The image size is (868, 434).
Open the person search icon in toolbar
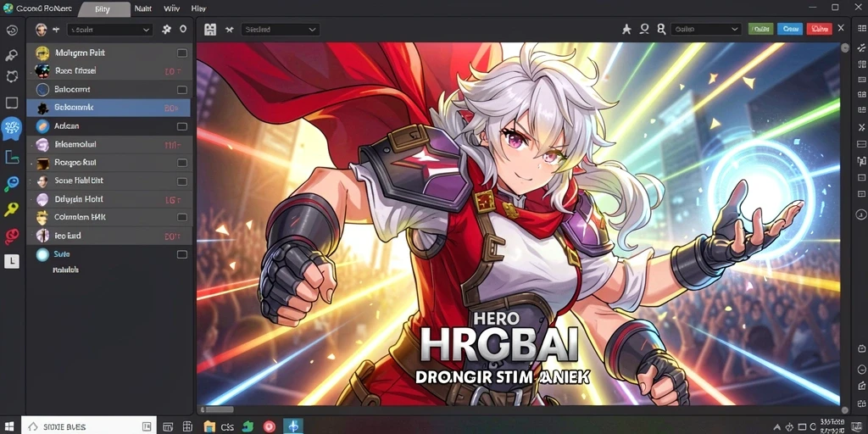[x=661, y=30]
